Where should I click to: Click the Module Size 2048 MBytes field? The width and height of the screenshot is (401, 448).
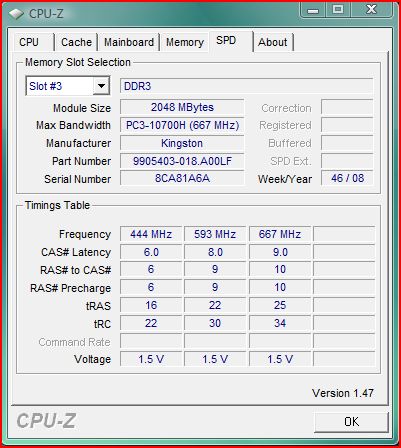point(182,107)
